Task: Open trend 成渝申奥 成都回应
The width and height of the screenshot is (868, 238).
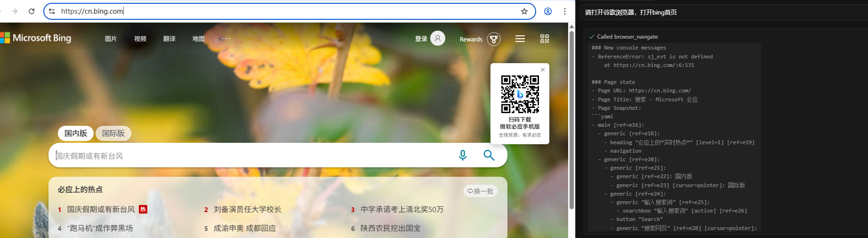Action: tap(245, 228)
